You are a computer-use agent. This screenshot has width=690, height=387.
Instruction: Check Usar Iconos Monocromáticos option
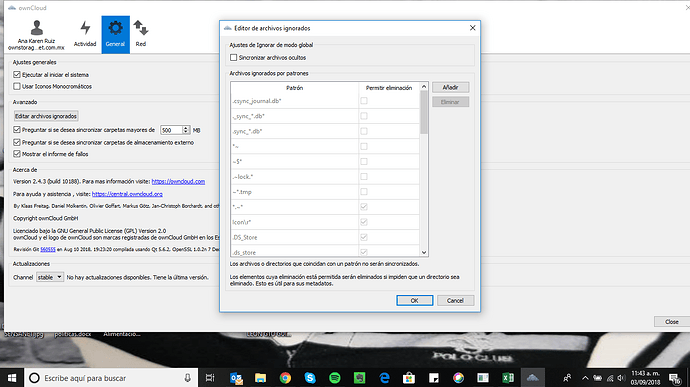pyautogui.click(x=17, y=86)
